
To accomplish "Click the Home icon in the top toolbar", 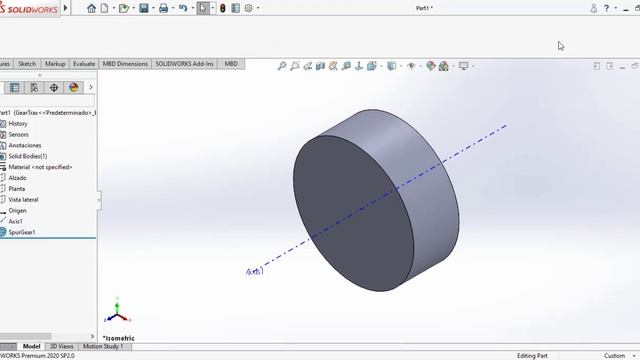I will (x=91, y=8).
